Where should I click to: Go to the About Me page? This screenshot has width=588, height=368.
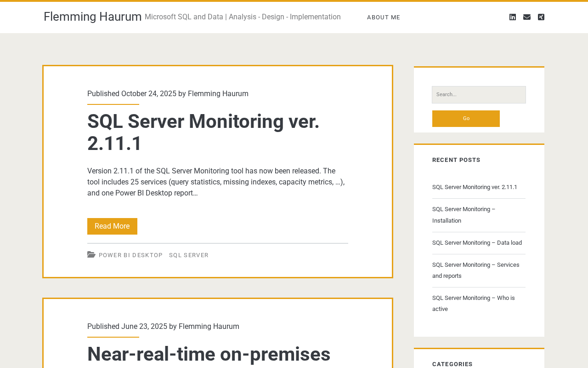click(x=384, y=17)
